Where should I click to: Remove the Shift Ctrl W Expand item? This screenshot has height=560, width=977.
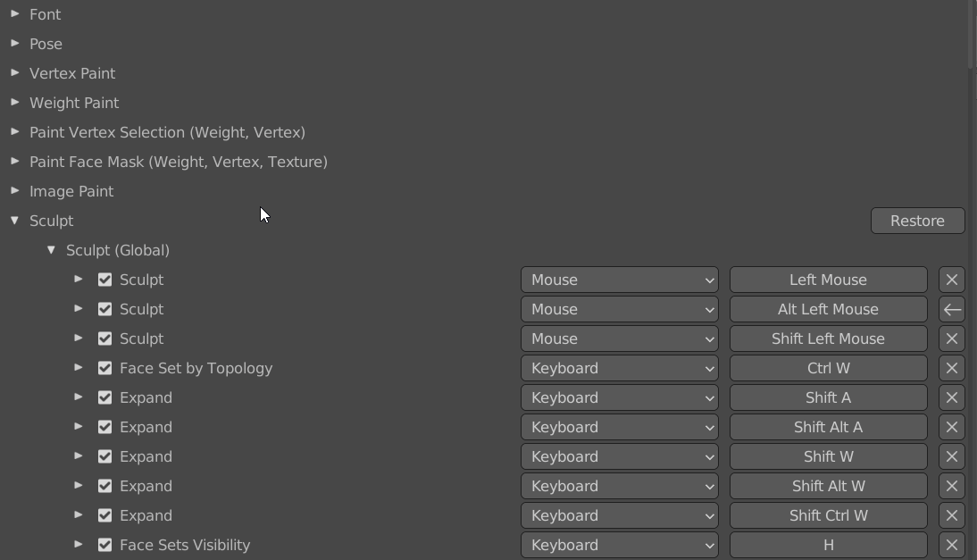point(951,515)
